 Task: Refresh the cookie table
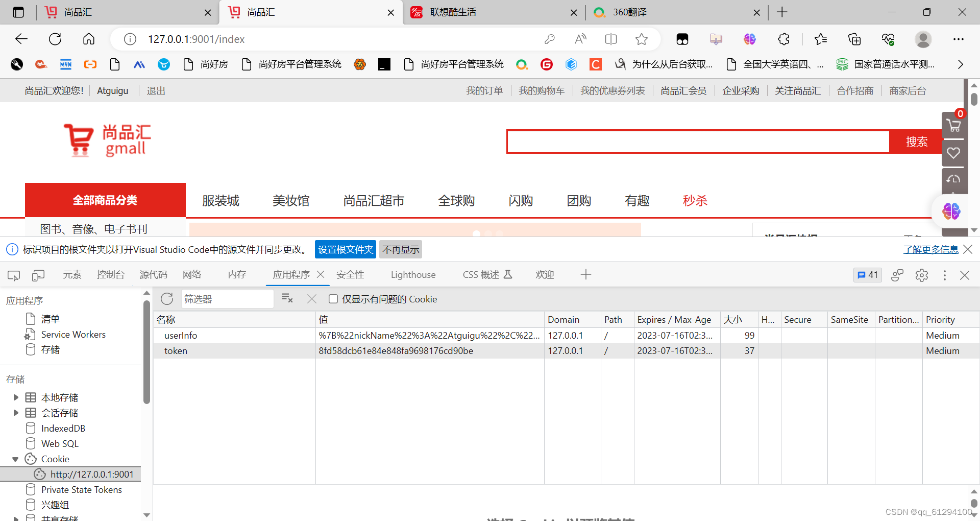click(167, 299)
